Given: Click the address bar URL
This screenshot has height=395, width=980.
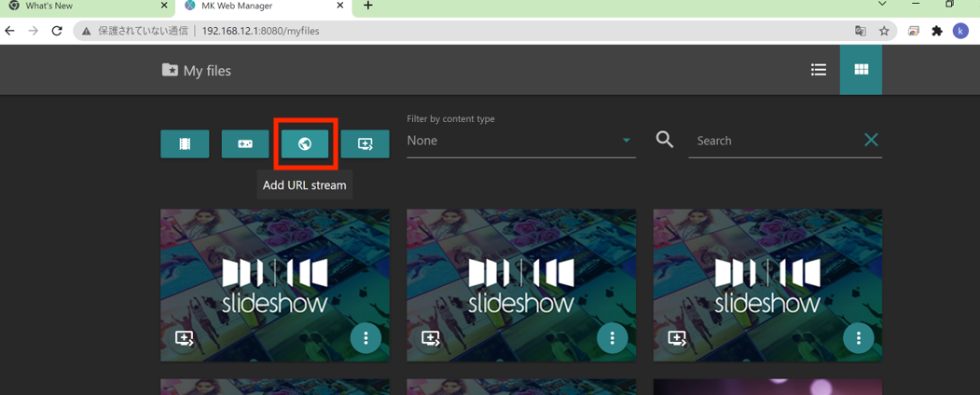Looking at the screenshot, I should tap(261, 31).
